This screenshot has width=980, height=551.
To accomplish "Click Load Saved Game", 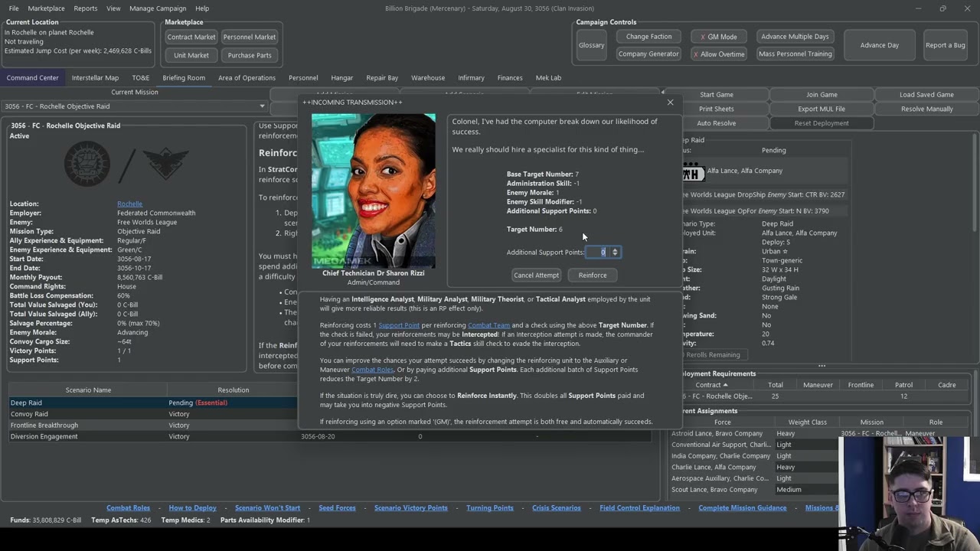I will pyautogui.click(x=926, y=95).
